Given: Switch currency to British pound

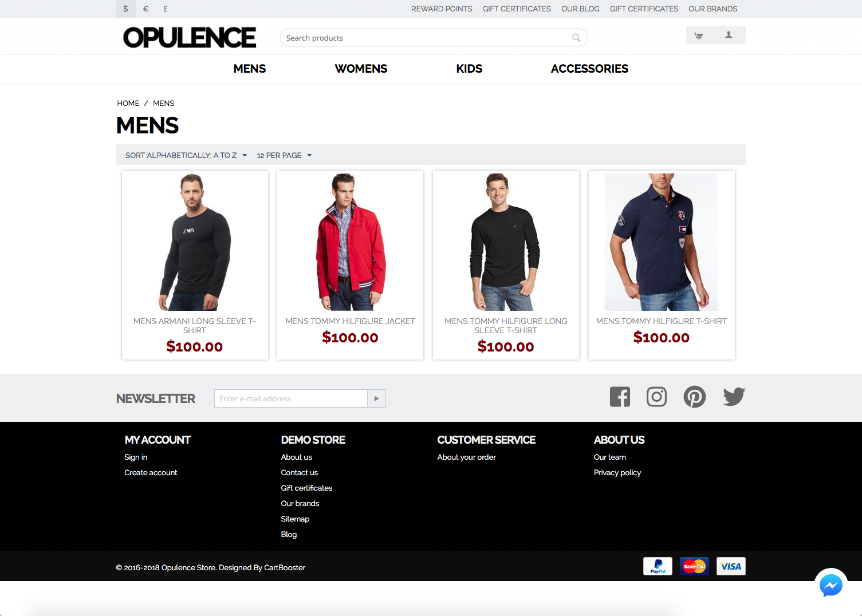Looking at the screenshot, I should point(166,9).
